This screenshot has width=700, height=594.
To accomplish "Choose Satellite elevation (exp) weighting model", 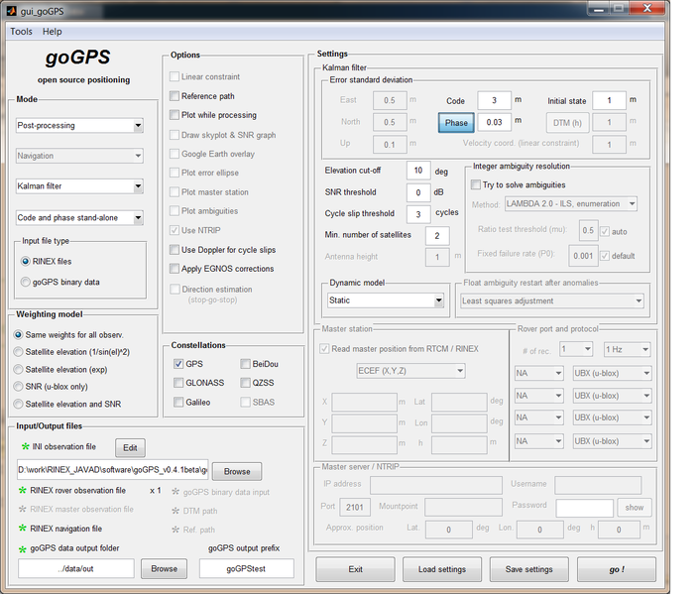I will [x=19, y=368].
